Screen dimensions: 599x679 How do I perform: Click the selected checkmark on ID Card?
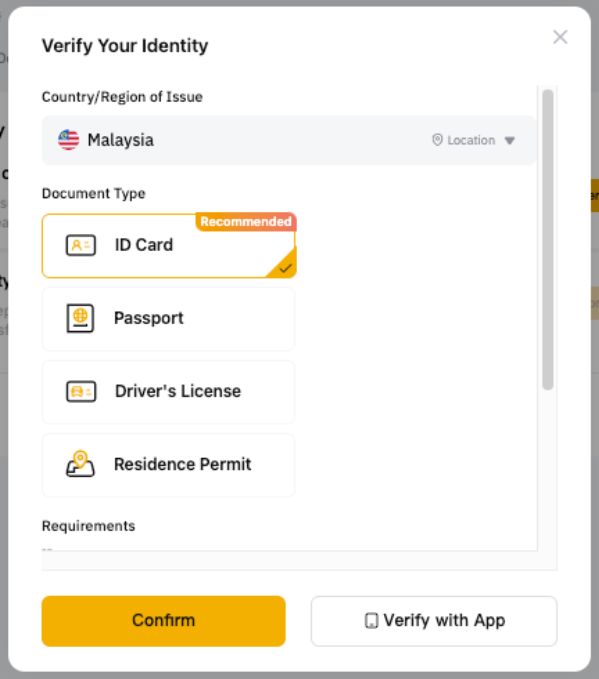pos(285,268)
